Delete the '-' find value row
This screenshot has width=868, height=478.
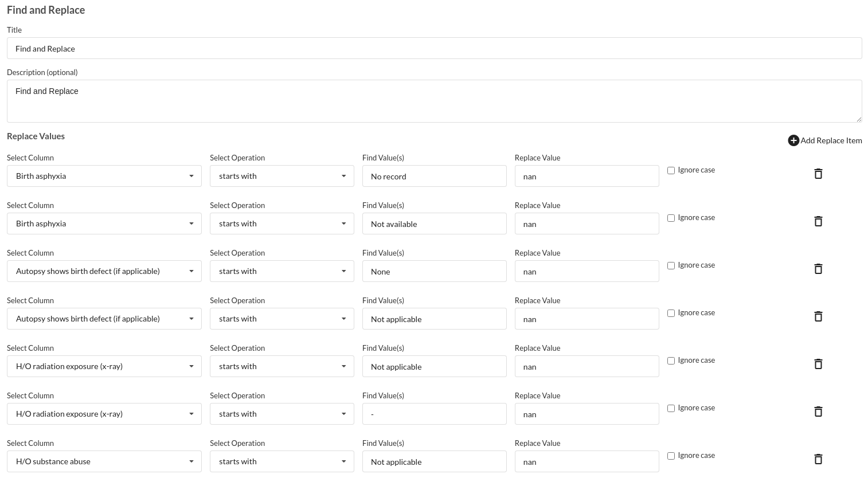tap(818, 412)
